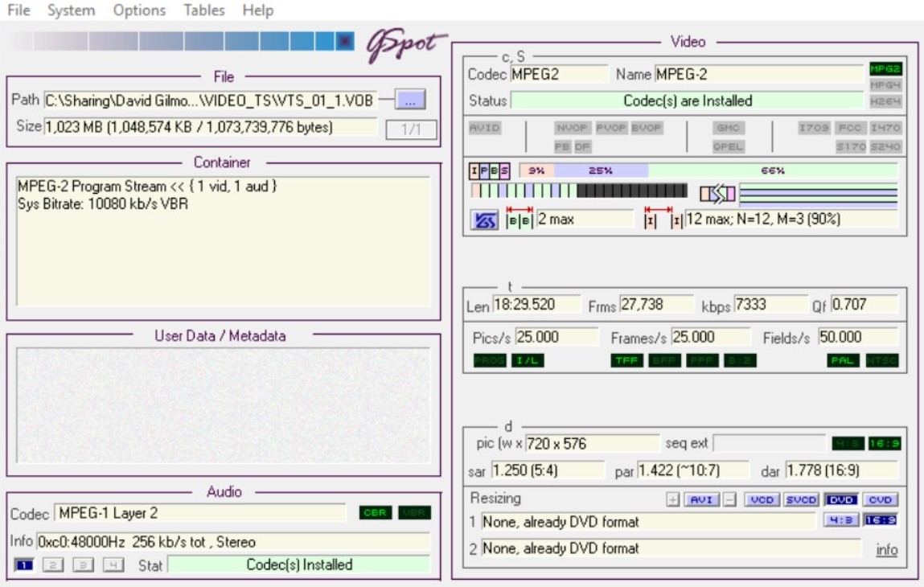Click the blue frame analysis icon
924x587 pixels.
point(484,220)
